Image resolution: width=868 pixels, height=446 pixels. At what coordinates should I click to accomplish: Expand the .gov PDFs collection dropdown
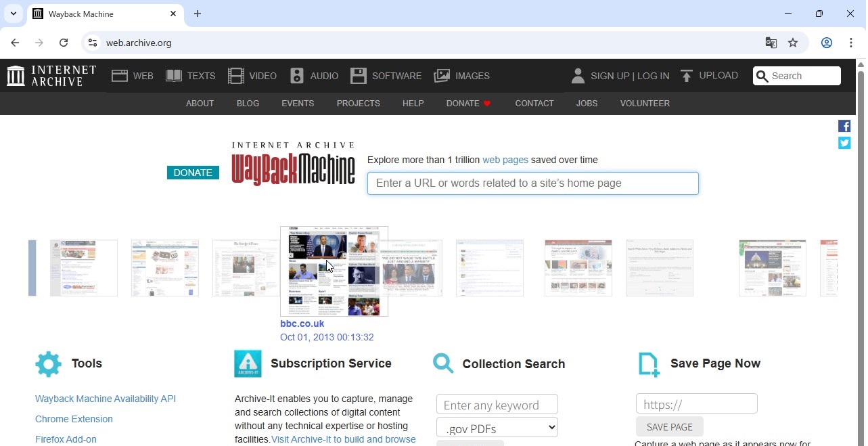[x=497, y=428]
